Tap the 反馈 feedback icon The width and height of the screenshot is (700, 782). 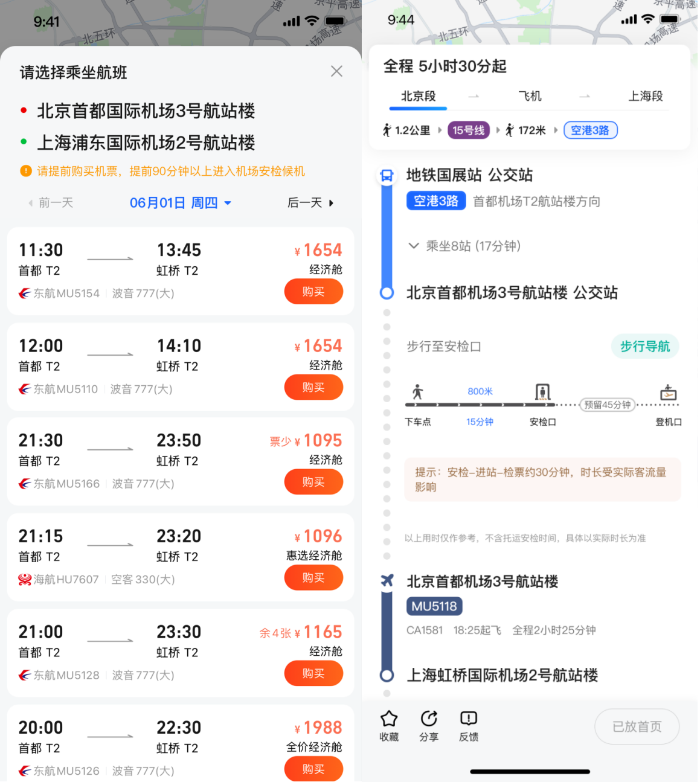(x=469, y=719)
